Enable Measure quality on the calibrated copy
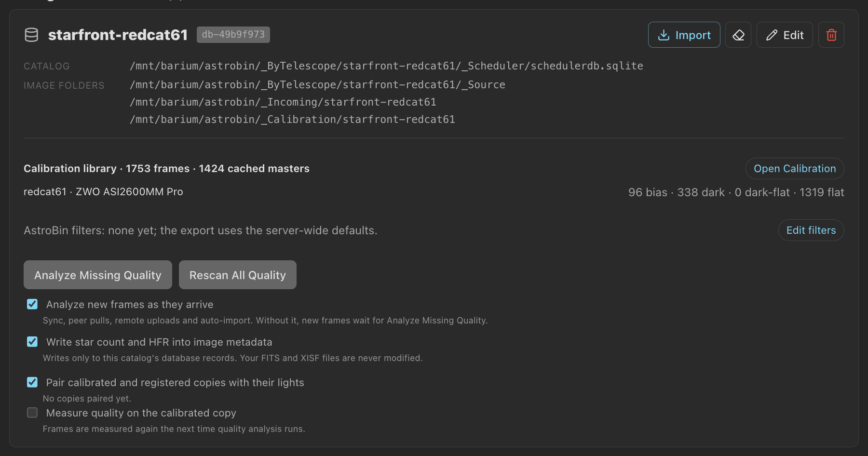Image resolution: width=868 pixels, height=456 pixels. click(32, 413)
